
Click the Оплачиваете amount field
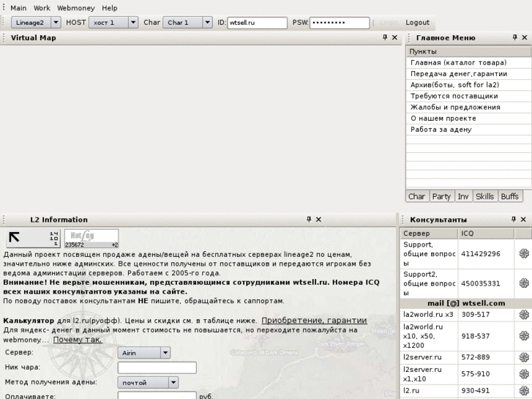point(157,396)
